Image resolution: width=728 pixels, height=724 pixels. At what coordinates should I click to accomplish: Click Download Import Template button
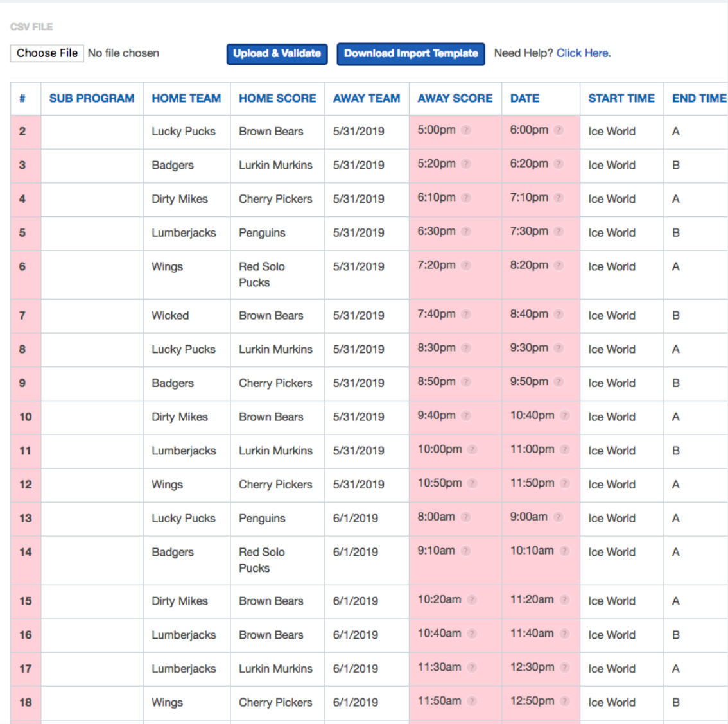(x=411, y=54)
